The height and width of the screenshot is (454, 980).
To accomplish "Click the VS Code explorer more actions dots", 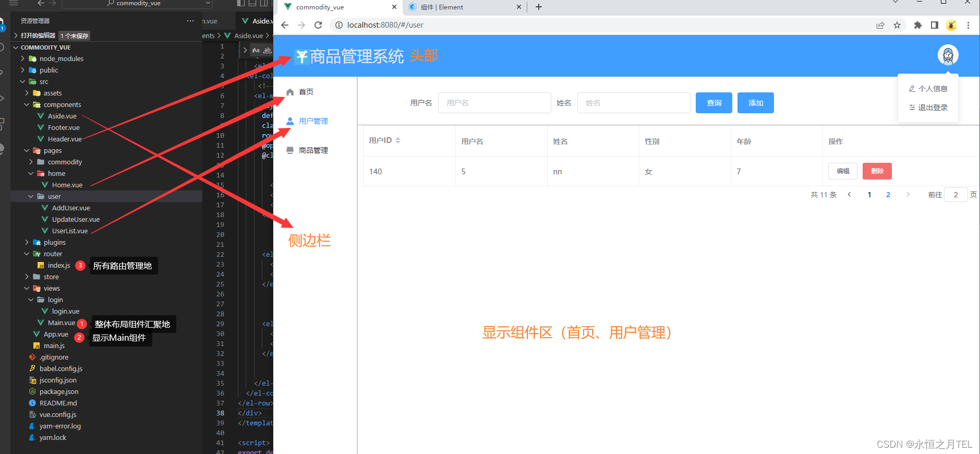I will pyautogui.click(x=190, y=21).
